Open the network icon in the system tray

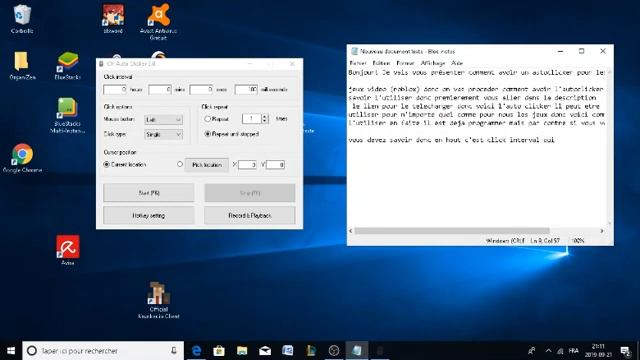point(560,351)
